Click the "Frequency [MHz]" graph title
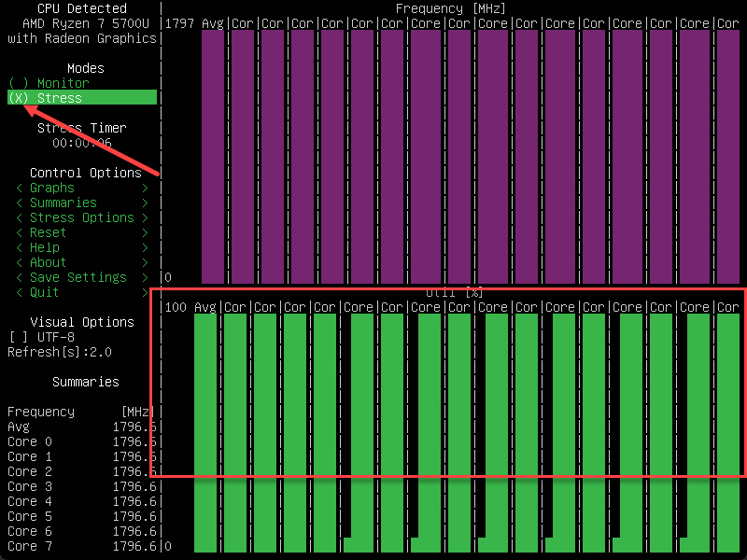 451,8
